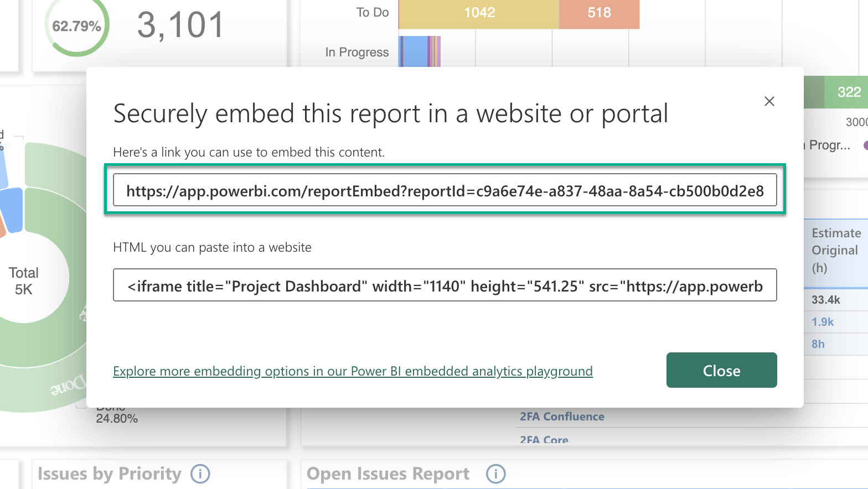Viewport: 868px width, 489px height.
Task: Click the iframe HTML code field
Action: pos(445,285)
